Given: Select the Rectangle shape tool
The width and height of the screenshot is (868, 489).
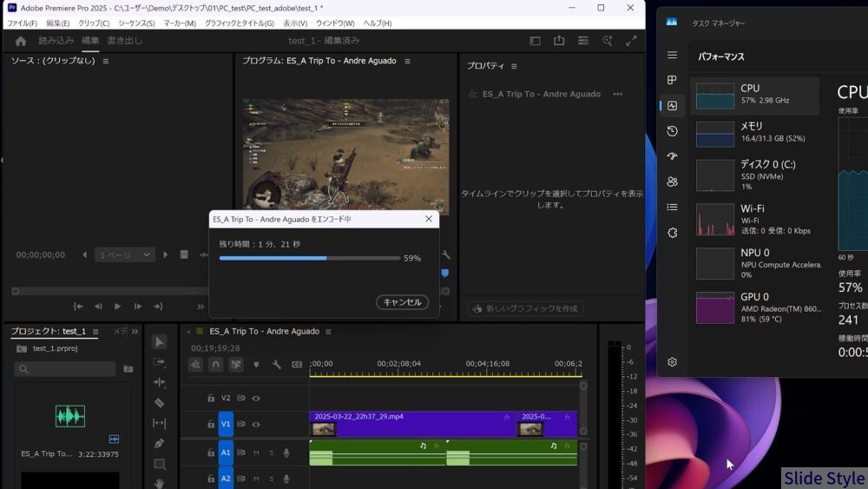Looking at the screenshot, I should [160, 464].
